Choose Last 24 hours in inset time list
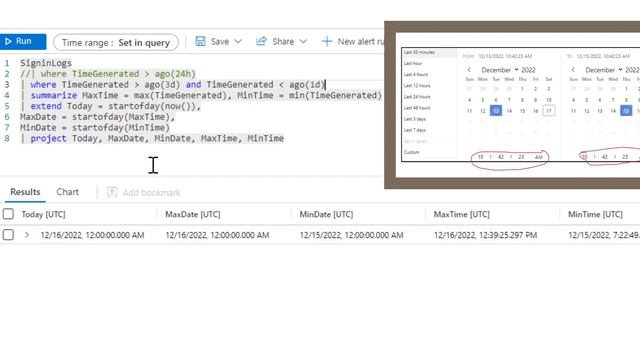Viewport: 640px width, 360px height. pos(417,97)
